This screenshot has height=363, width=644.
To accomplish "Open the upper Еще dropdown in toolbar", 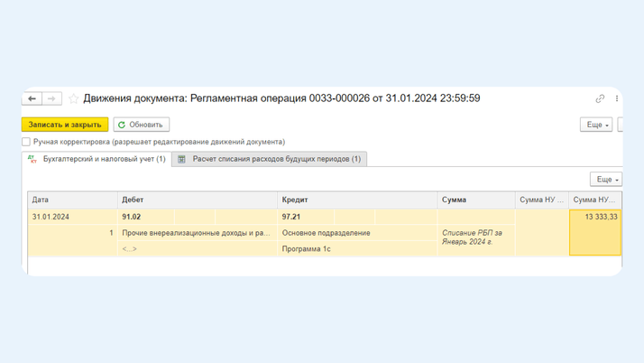I will click(596, 125).
